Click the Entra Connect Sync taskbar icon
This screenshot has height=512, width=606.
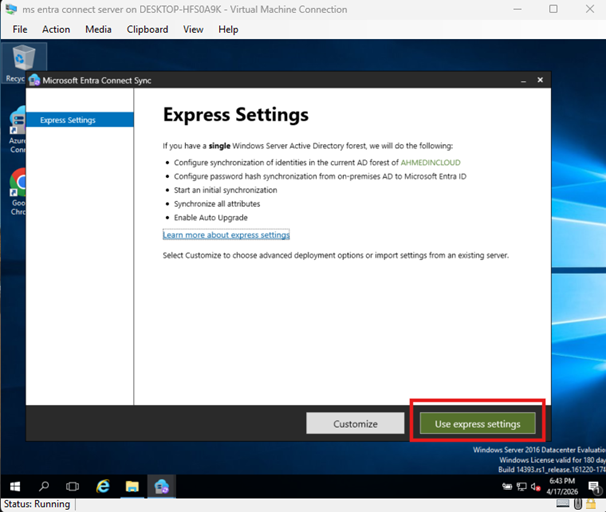pyautogui.click(x=160, y=486)
